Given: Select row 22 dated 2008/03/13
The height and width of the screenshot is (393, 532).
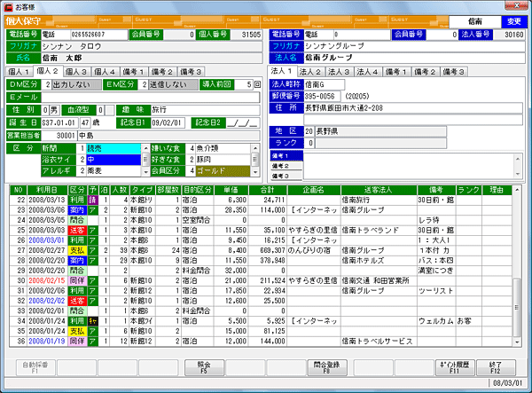Looking at the screenshot, I should pos(260,200).
